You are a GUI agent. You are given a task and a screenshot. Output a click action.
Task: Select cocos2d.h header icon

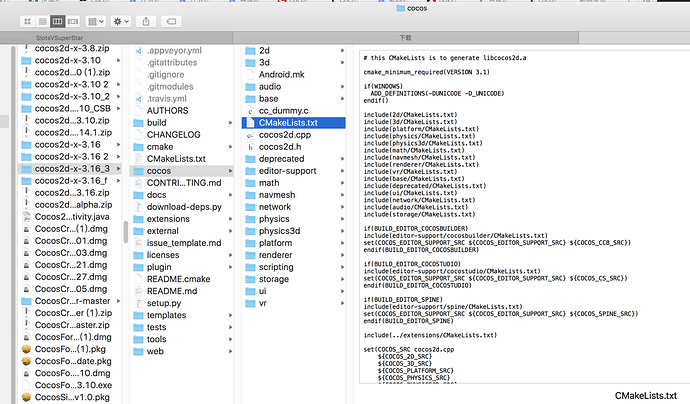[250, 147]
